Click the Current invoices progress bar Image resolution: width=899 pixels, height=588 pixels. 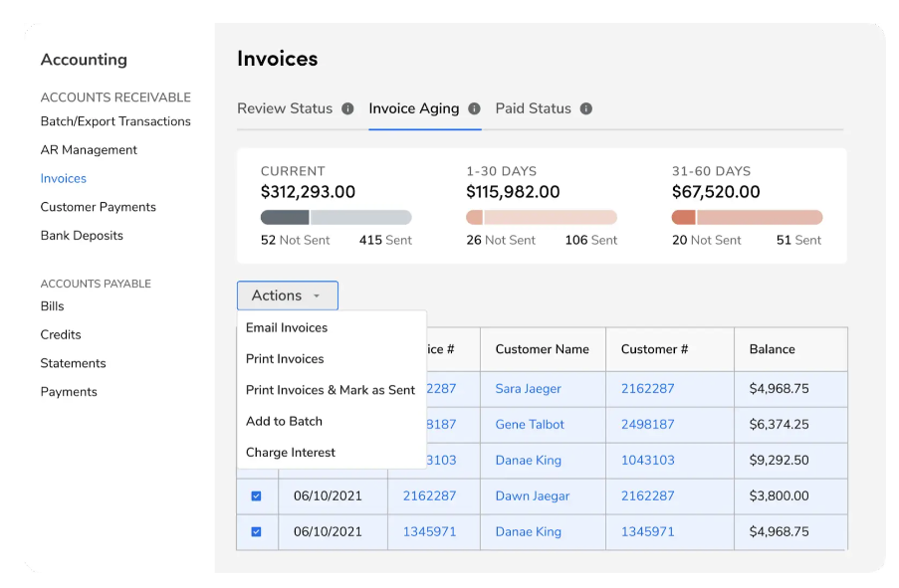point(336,217)
